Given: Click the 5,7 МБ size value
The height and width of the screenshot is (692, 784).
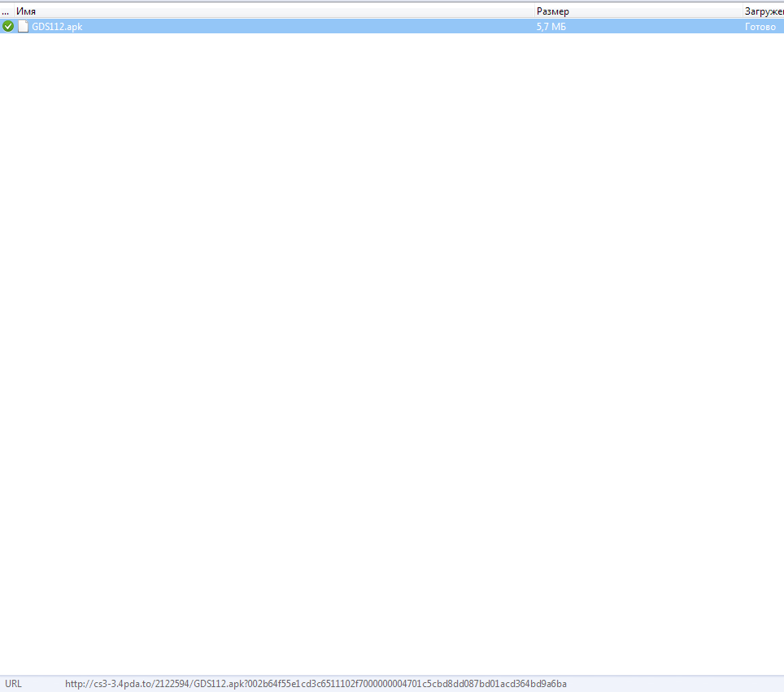Looking at the screenshot, I should pyautogui.click(x=551, y=27).
